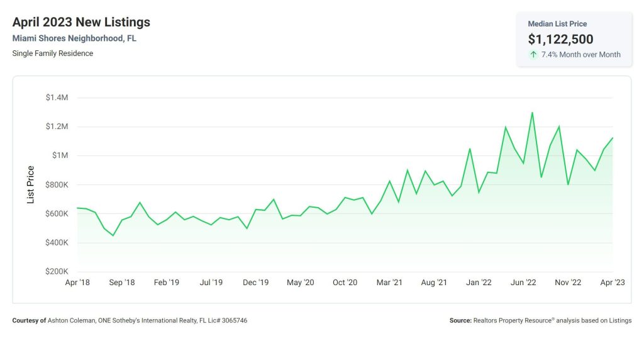
Task: Click the green up-arrow icon beside 7.4%
Action: tap(533, 54)
